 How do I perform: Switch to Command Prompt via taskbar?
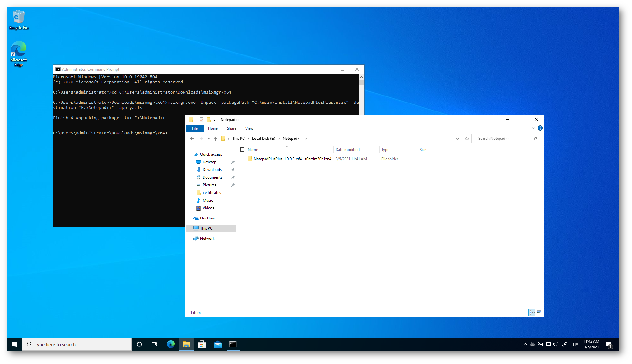click(233, 344)
